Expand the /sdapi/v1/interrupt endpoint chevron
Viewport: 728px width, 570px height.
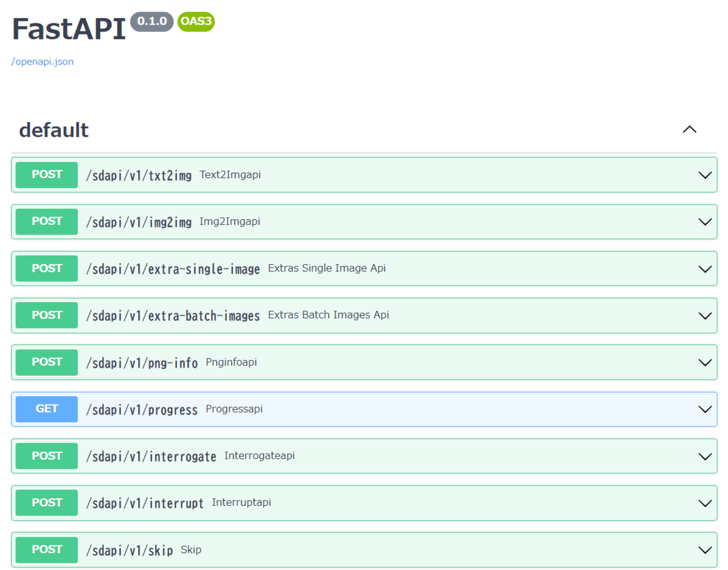tap(705, 503)
